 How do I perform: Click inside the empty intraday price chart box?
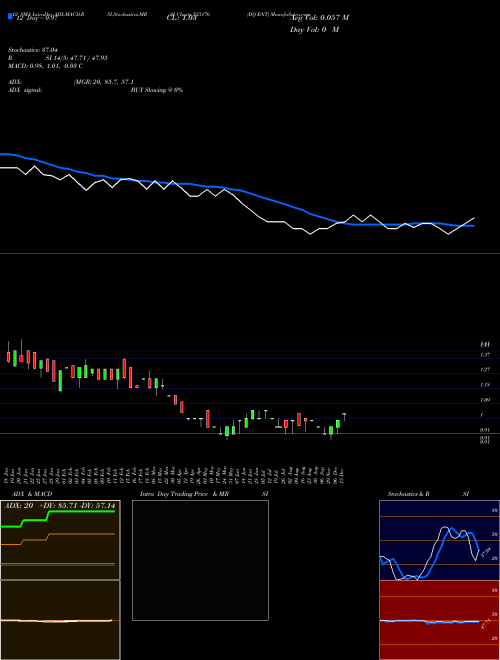[200, 560]
